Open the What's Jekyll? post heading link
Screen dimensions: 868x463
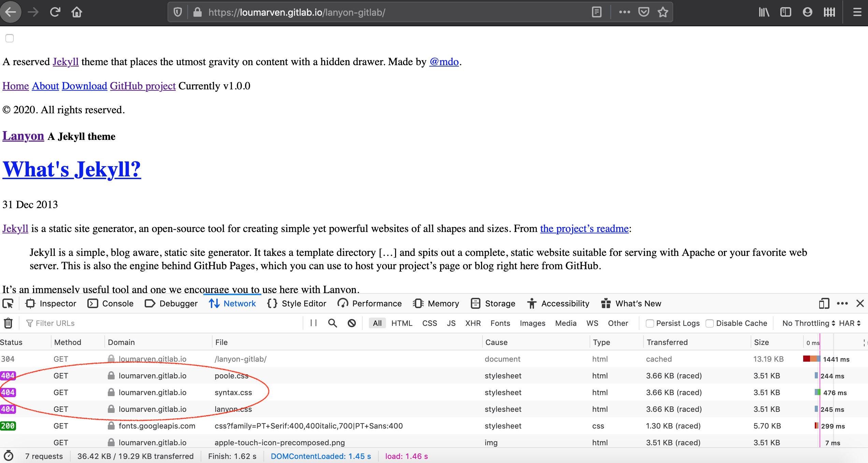(x=72, y=169)
